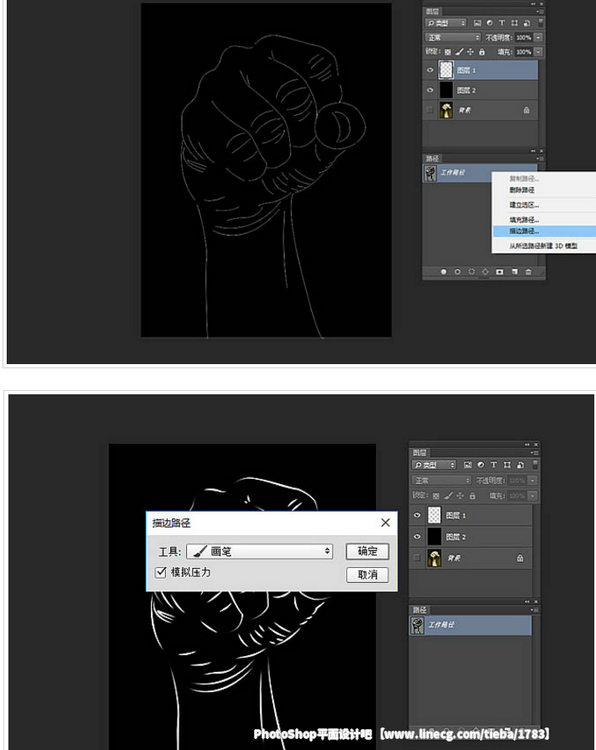Click pixel layer filter icon in upper screenshot
596x750 pixels.
[x=477, y=23]
